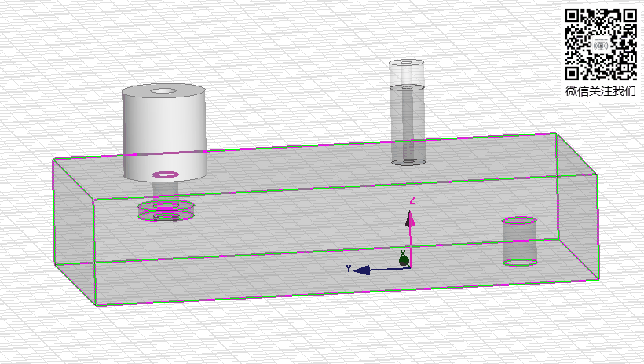This screenshot has height=364, width=644.
Task: Select the large solid cylinder on the left
Action: [x=164, y=132]
